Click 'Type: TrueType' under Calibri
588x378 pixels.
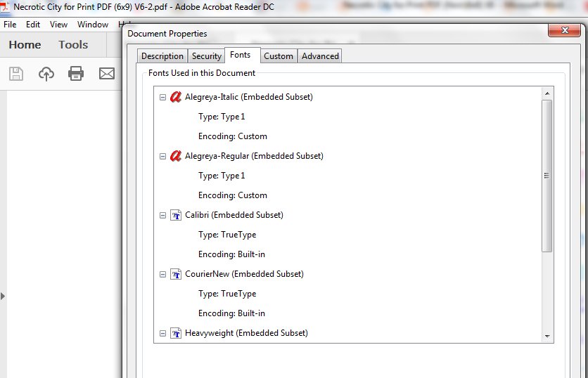pyautogui.click(x=227, y=235)
